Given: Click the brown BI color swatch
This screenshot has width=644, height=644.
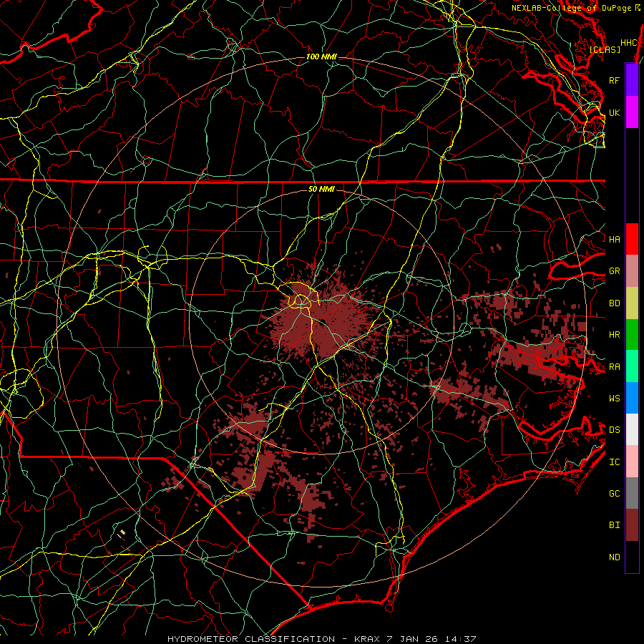Looking at the screenshot, I should (x=632, y=525).
